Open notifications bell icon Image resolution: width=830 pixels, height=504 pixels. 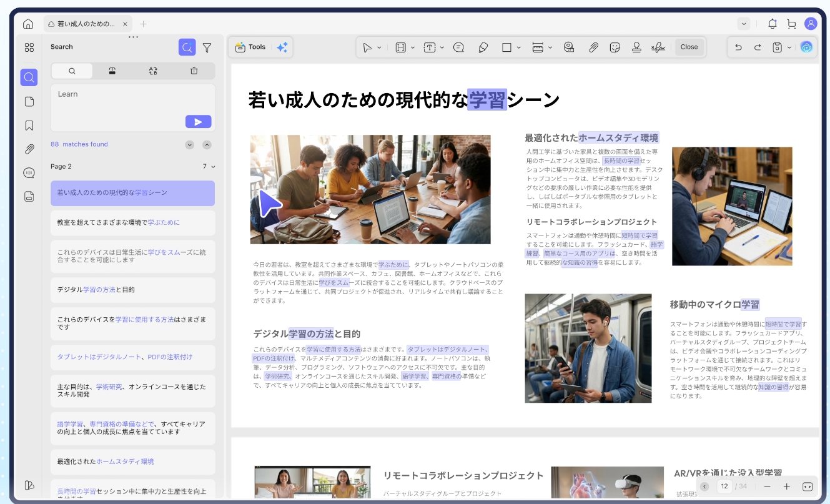[773, 24]
